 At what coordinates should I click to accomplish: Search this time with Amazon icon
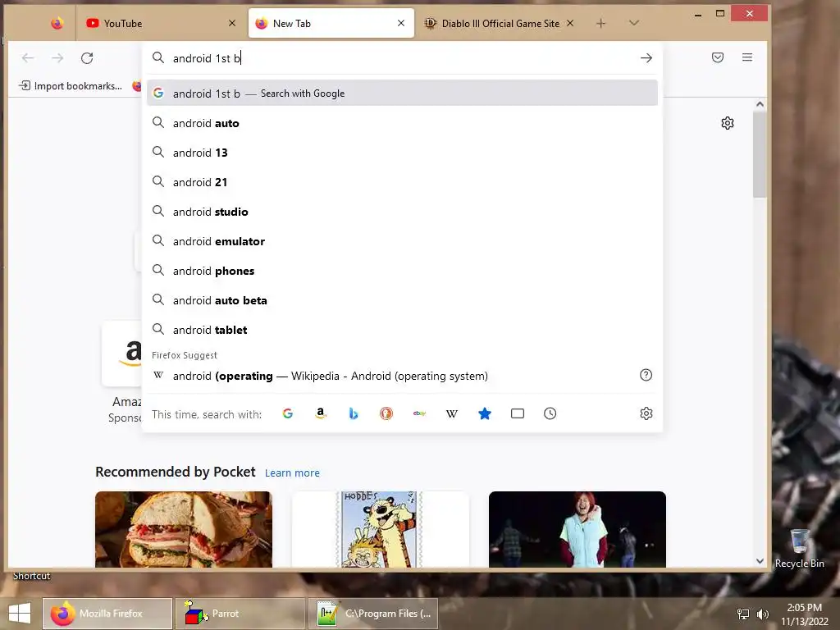[x=321, y=413]
